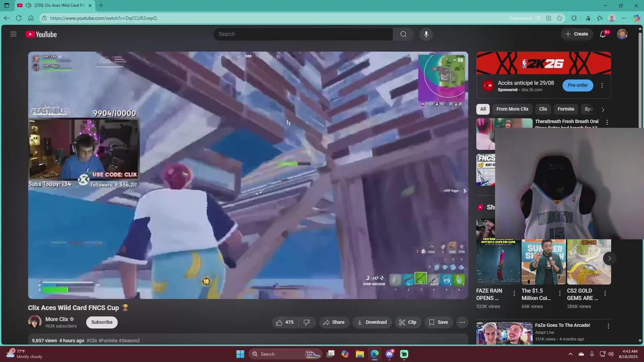Show next Shorts with right arrow
Viewport: 644px width, 362px height.
pyautogui.click(x=609, y=258)
